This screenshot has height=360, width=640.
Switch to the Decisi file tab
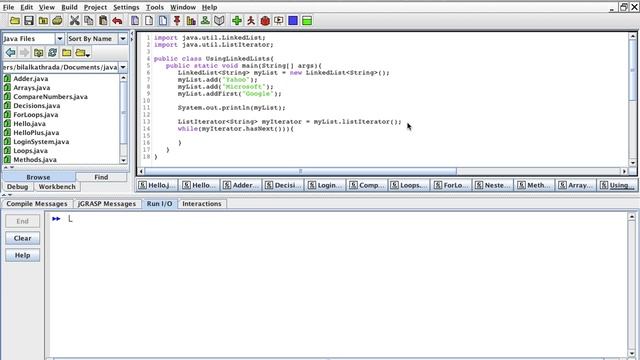point(284,185)
